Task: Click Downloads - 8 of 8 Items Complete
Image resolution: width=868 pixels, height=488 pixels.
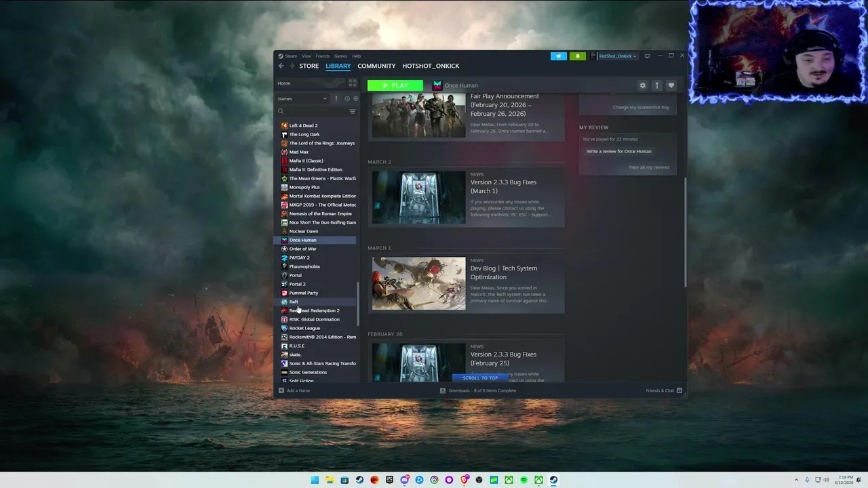Action: (482, 390)
